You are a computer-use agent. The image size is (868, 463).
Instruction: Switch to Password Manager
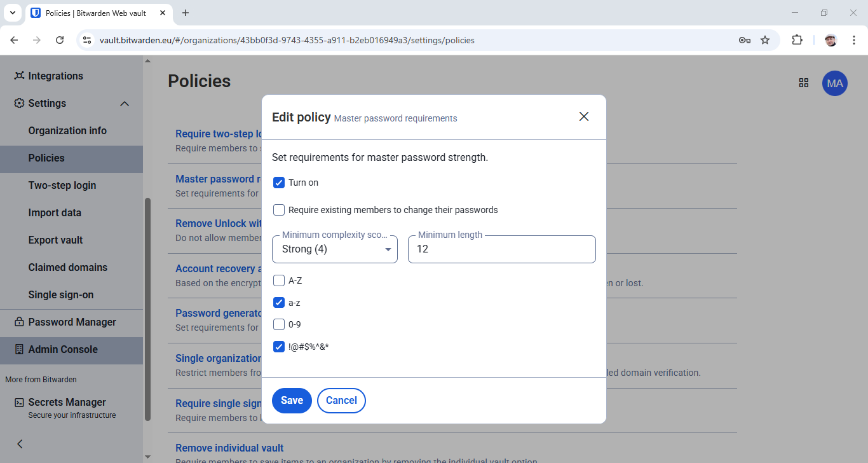click(72, 322)
